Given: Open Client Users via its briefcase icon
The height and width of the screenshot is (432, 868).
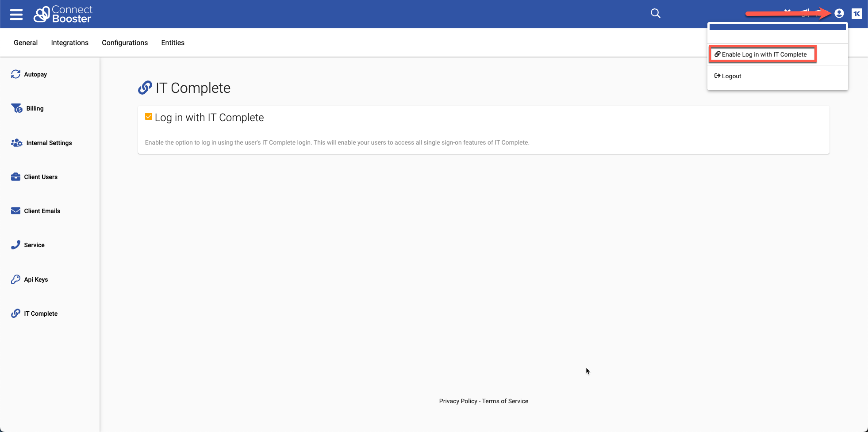Looking at the screenshot, I should pos(16,177).
